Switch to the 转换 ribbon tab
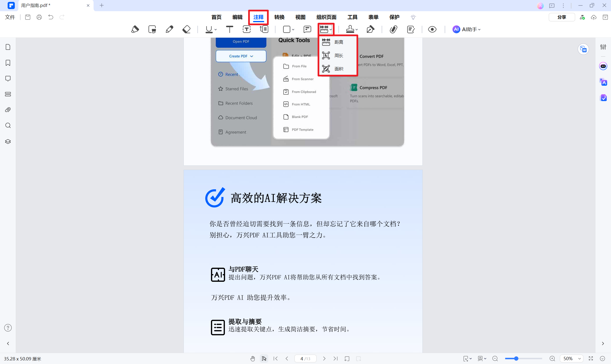The height and width of the screenshot is (364, 611). click(279, 17)
